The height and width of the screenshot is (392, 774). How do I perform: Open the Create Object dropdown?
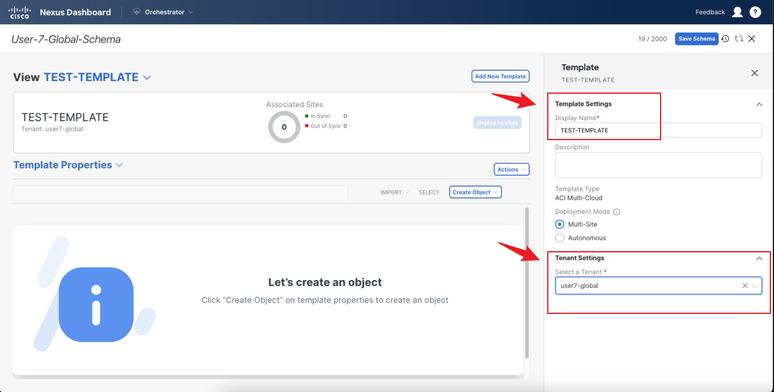click(x=475, y=192)
